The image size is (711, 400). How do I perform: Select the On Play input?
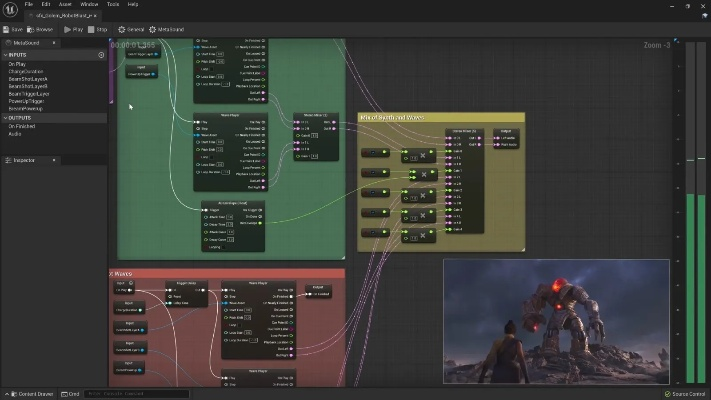tap(18, 64)
